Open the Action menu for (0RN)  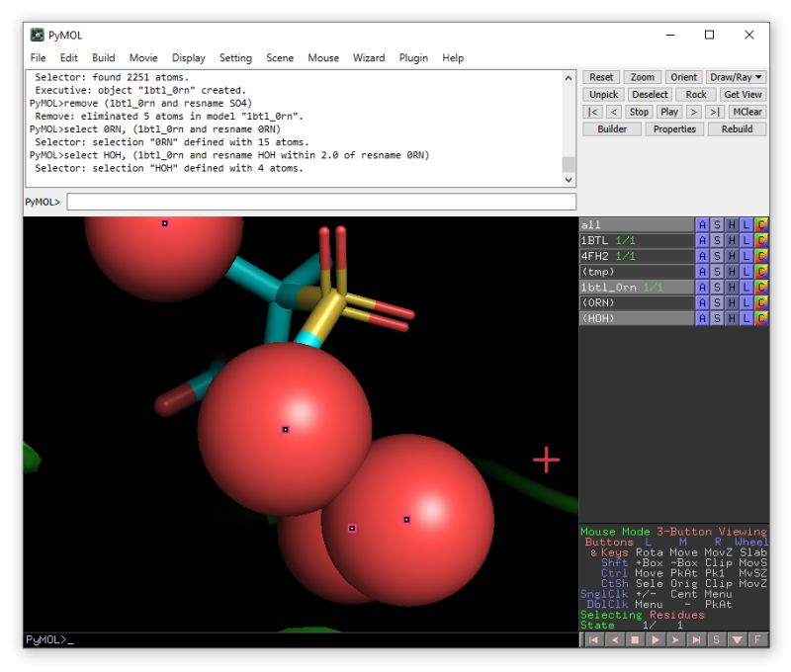(x=702, y=303)
